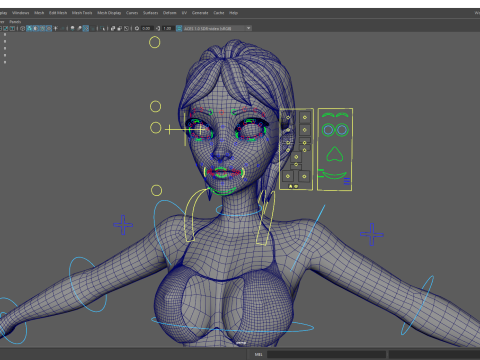Select the blue cross control at screen left

123,225
